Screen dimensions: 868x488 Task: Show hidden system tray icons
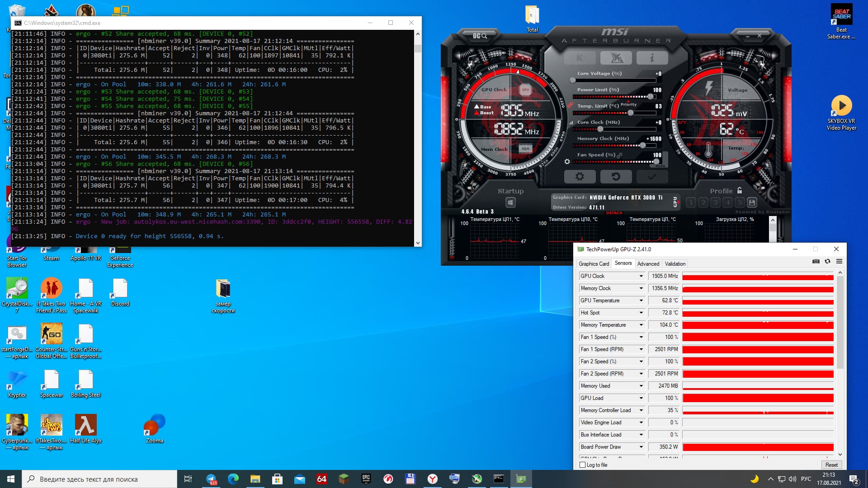[770, 479]
